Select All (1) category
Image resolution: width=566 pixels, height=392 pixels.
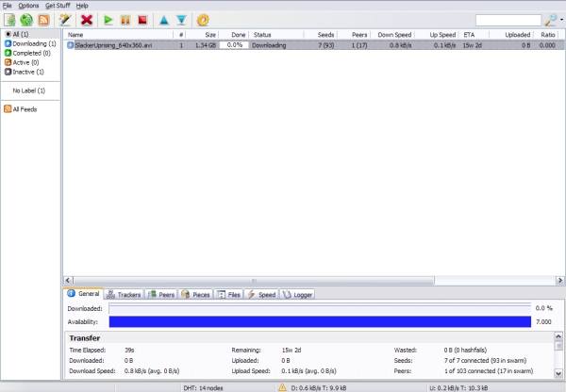[x=30, y=34]
